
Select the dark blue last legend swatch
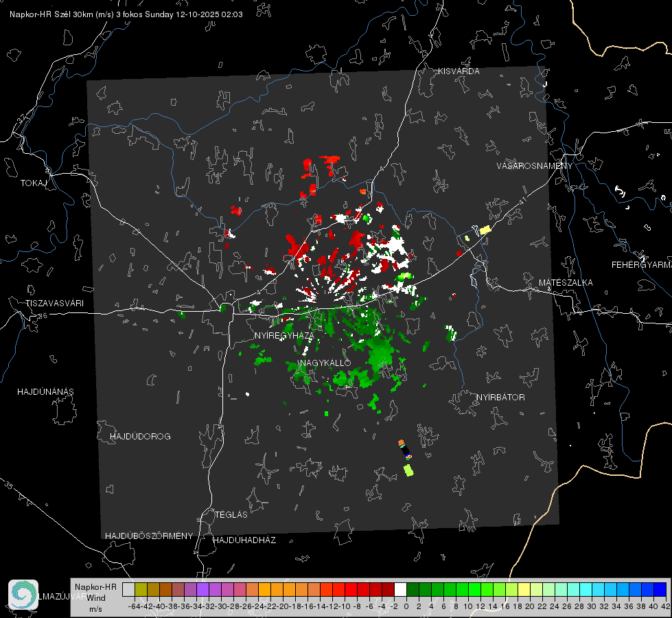[x=660, y=589]
